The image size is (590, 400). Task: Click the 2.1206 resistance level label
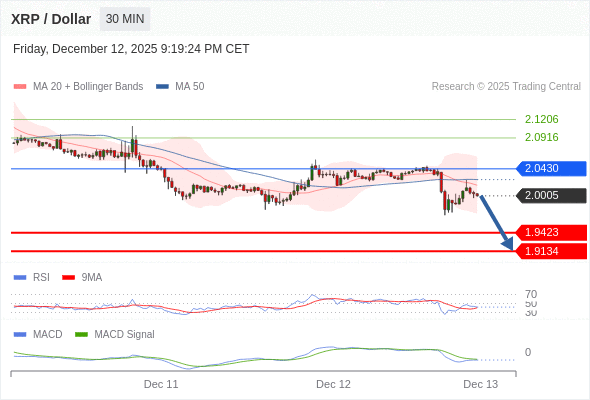click(x=541, y=119)
